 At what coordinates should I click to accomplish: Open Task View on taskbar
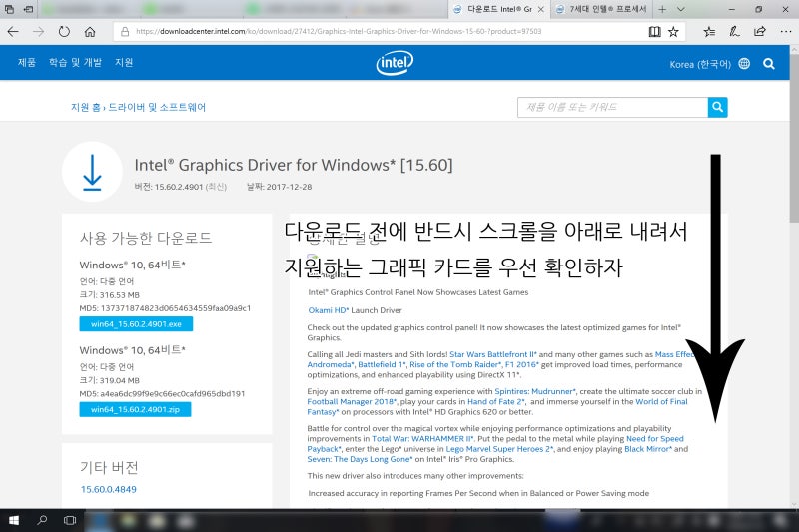[70, 520]
